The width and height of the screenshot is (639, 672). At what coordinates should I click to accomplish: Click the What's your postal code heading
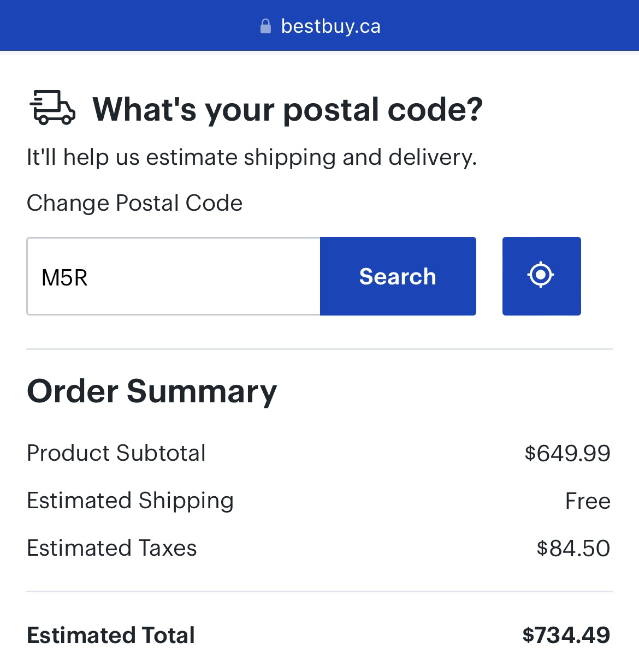click(x=287, y=109)
